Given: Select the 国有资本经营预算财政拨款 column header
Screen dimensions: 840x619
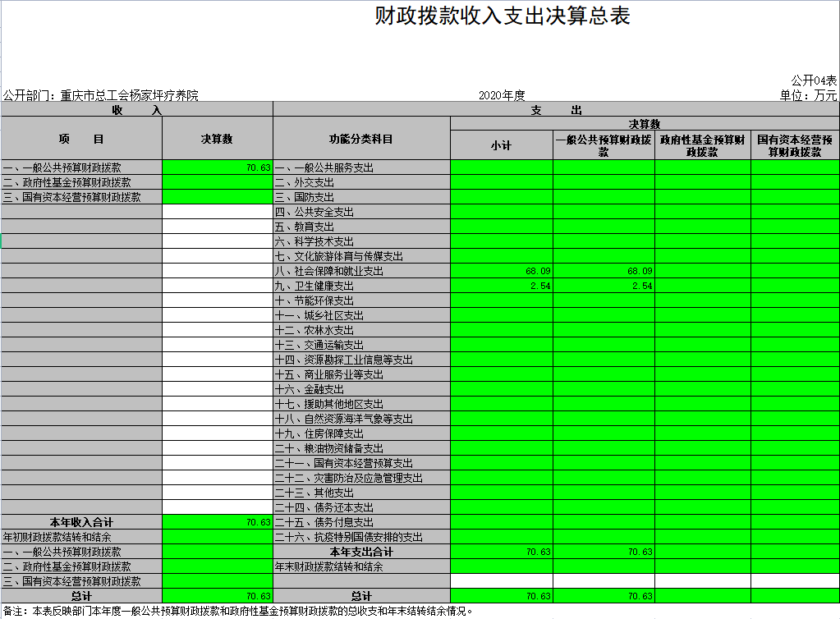Looking at the screenshot, I should [x=795, y=145].
